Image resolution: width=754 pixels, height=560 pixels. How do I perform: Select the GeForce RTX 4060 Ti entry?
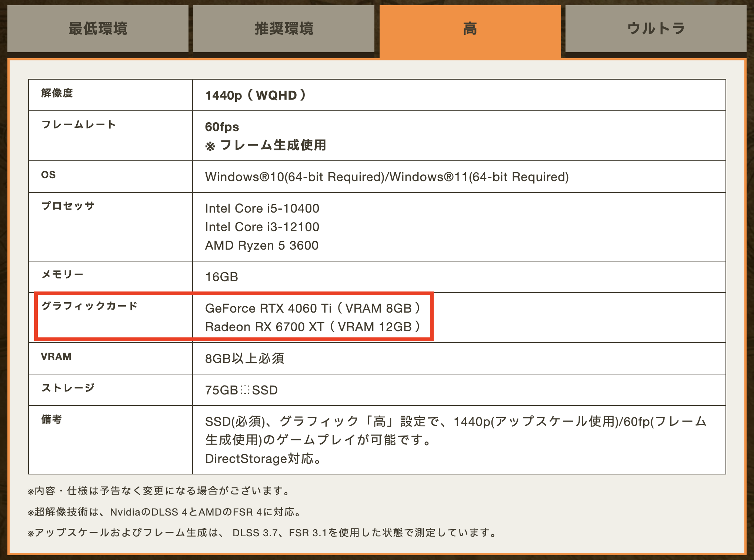[313, 308]
